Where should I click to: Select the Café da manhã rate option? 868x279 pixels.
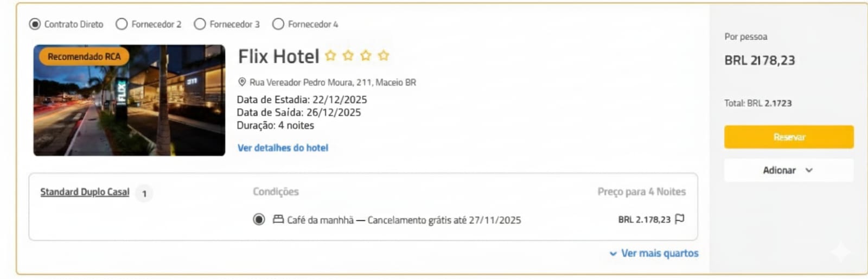click(x=259, y=219)
